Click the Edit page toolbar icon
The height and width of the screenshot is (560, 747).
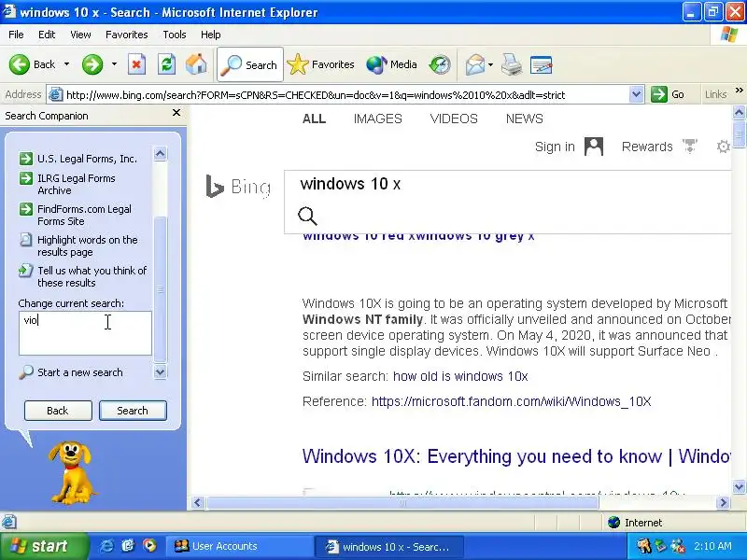[542, 64]
